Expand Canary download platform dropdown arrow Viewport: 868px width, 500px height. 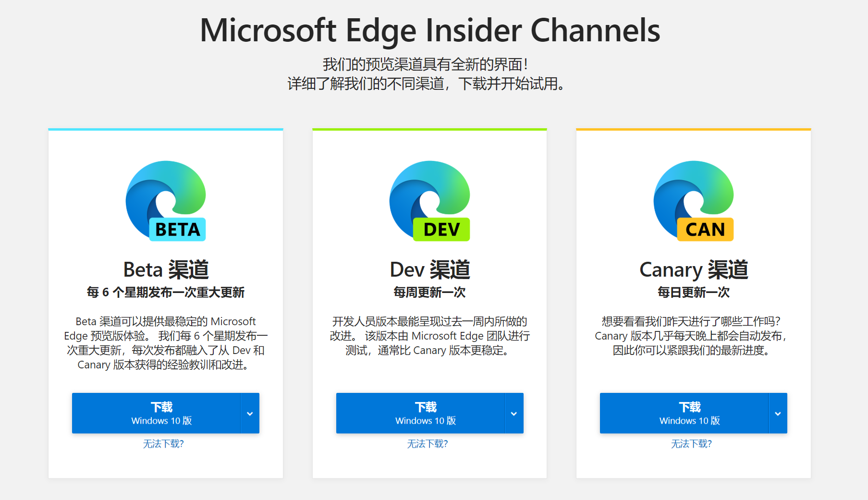click(778, 413)
